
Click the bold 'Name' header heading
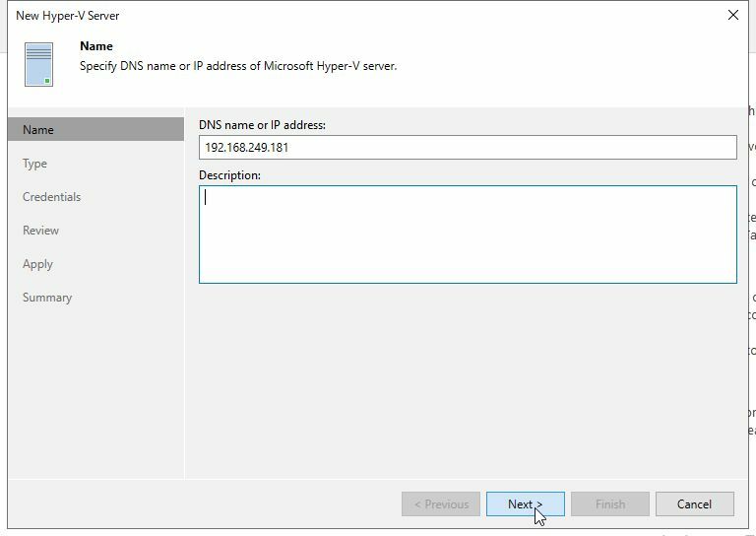point(96,46)
